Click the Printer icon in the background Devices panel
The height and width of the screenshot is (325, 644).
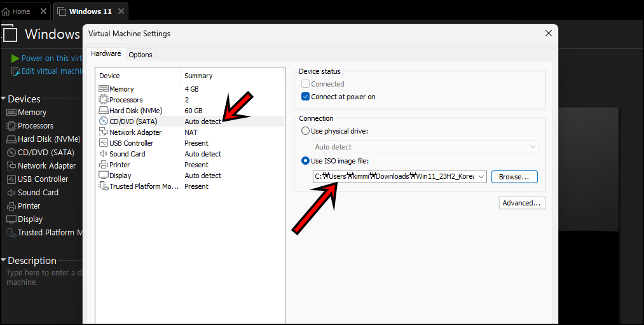(x=11, y=206)
